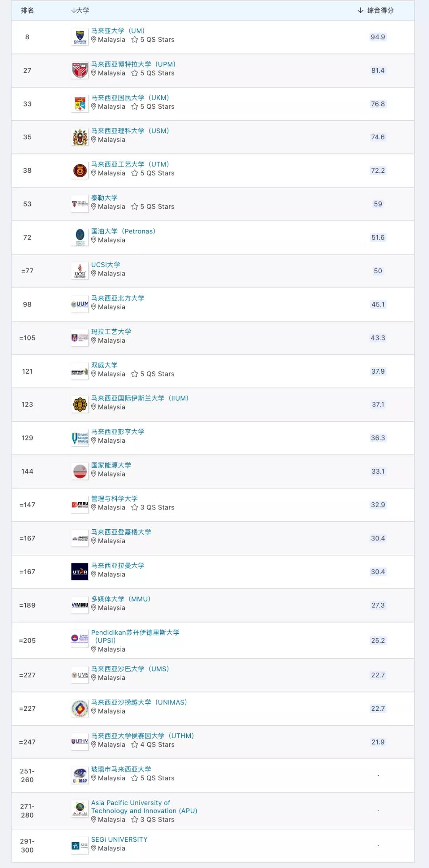Open Asia Pacific University (APU) link
This screenshot has width=429, height=868.
(144, 807)
